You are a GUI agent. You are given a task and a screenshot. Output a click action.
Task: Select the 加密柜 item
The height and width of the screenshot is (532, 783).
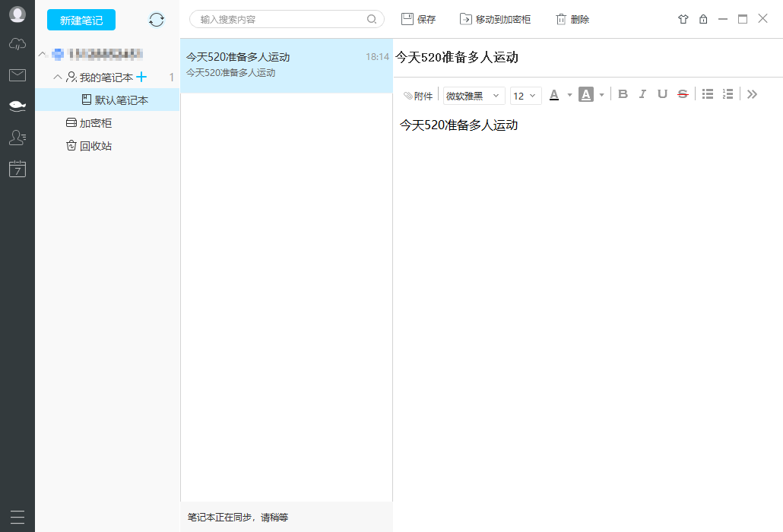click(95, 123)
